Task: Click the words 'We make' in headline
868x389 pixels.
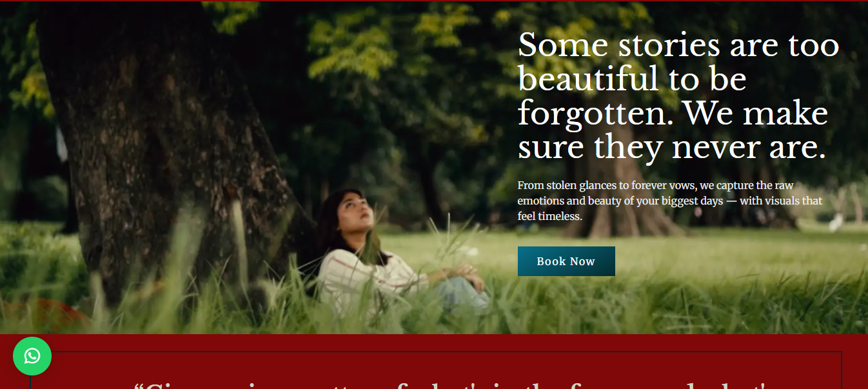Action: 755,114
